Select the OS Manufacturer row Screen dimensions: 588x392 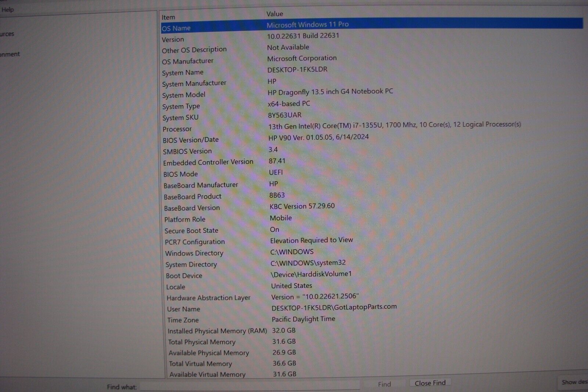(x=372, y=60)
